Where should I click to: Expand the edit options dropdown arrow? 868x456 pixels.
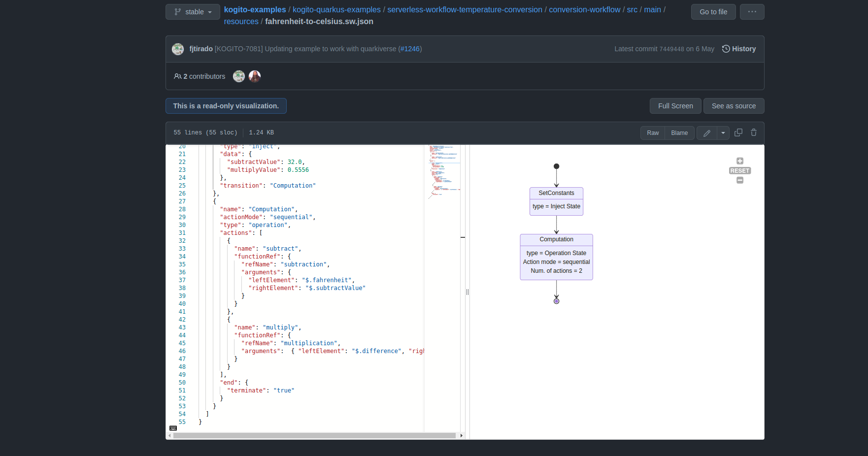point(723,132)
